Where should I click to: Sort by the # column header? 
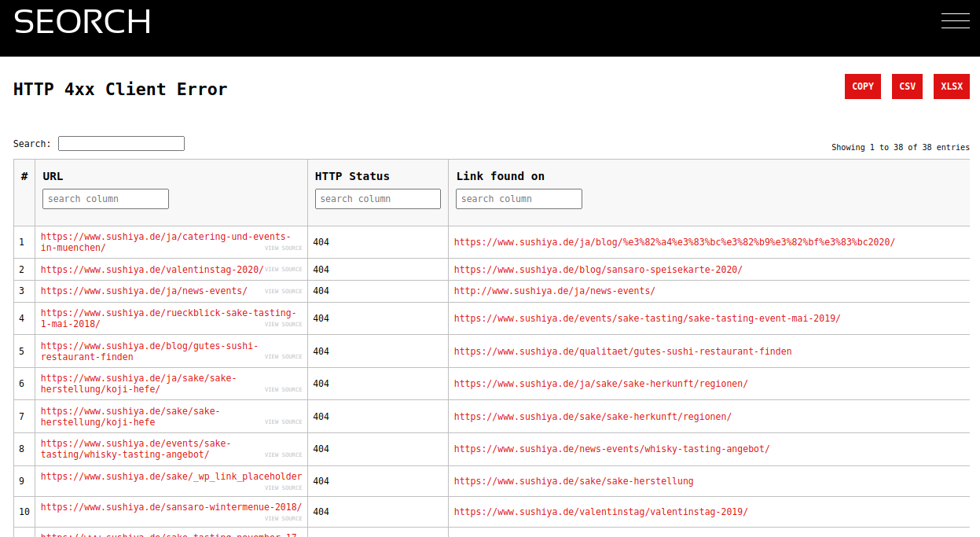24,176
